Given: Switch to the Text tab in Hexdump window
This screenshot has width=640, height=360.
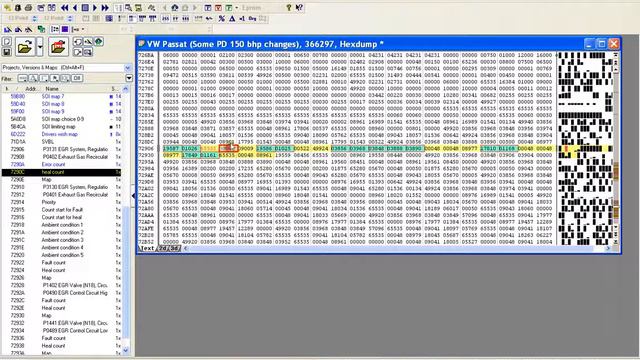Looking at the screenshot, I should point(147,248).
